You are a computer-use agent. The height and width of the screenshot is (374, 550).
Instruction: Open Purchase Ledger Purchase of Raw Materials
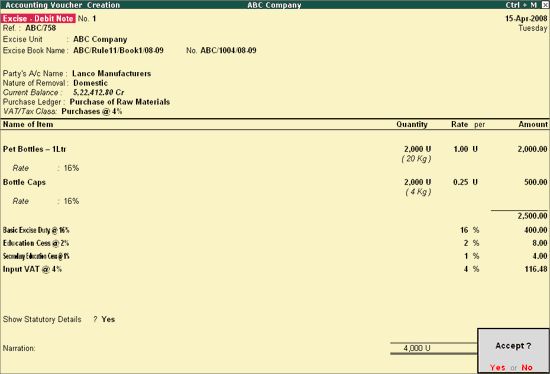click(x=120, y=102)
